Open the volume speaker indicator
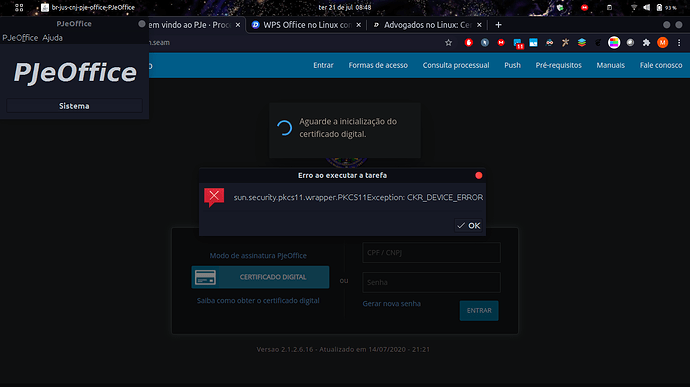Image resolution: width=690 pixels, height=387 pixels. click(646, 7)
